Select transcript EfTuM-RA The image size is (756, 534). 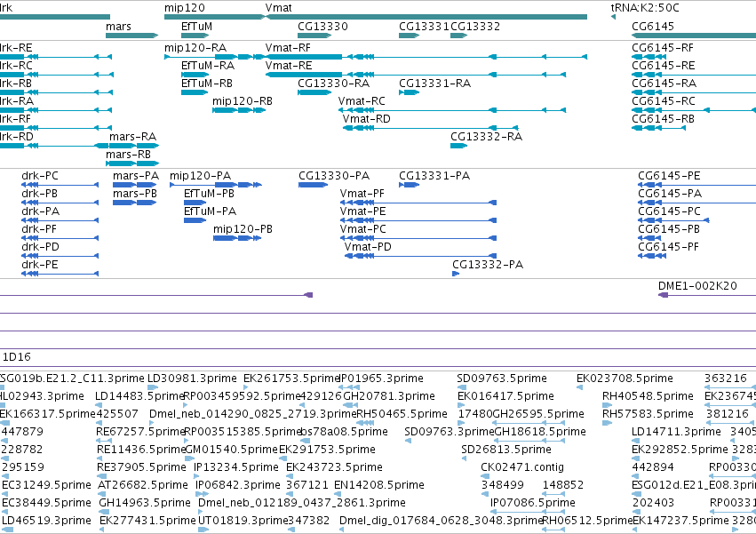click(195, 75)
